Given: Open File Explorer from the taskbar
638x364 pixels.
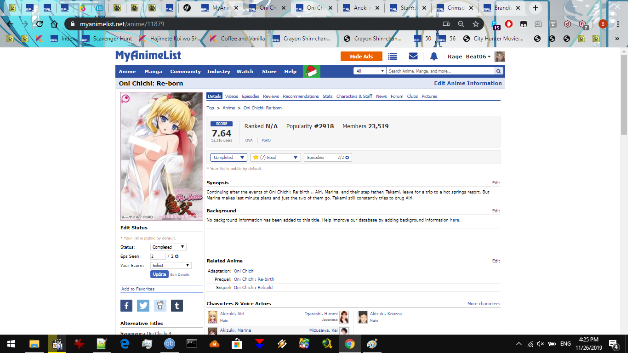Looking at the screenshot, I should pyautogui.click(x=34, y=344).
